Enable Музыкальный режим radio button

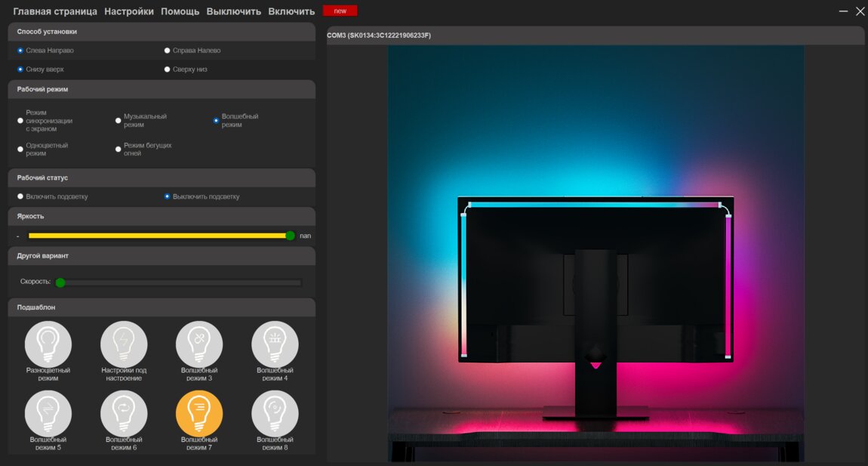pos(119,120)
